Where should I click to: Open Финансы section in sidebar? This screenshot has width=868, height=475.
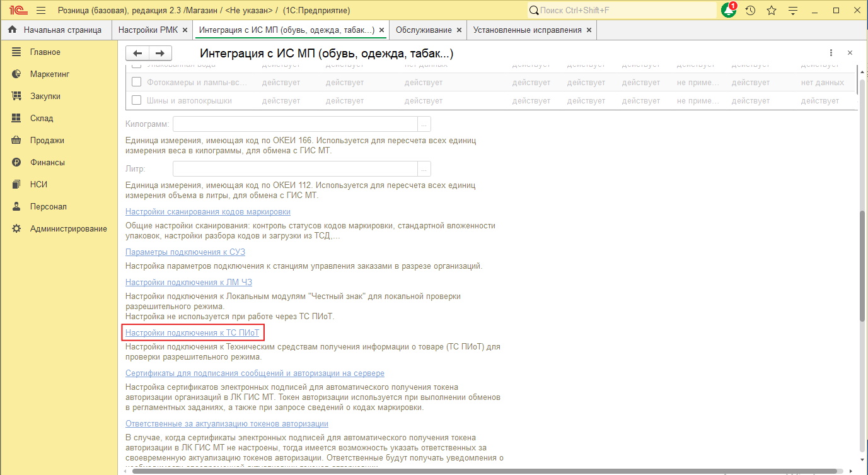point(59,162)
